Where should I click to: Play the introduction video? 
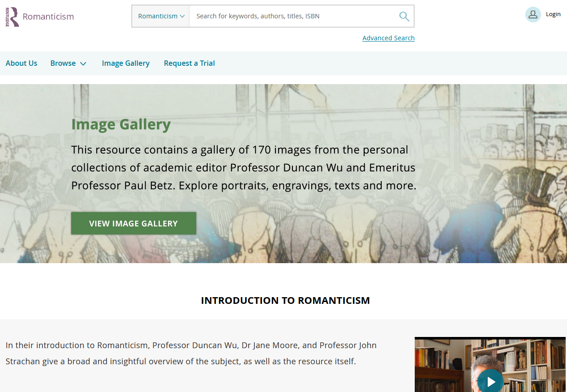491,381
